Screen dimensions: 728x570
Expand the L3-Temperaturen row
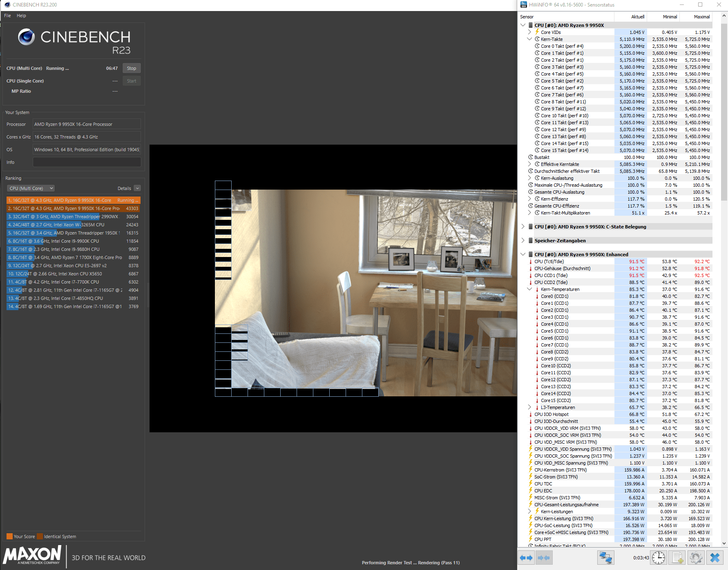click(x=529, y=407)
